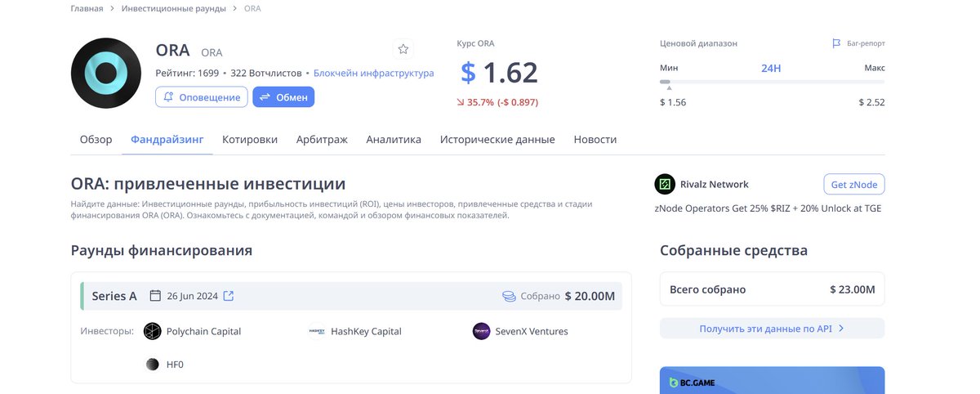Open SevenX Ventures investor link
The height and width of the screenshot is (394, 980).
[x=532, y=331]
